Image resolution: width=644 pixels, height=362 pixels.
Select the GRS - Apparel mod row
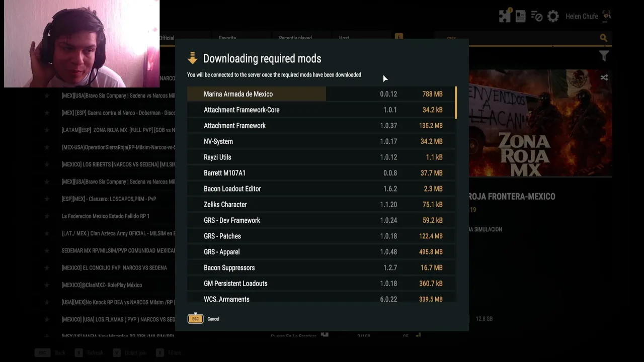click(321, 252)
